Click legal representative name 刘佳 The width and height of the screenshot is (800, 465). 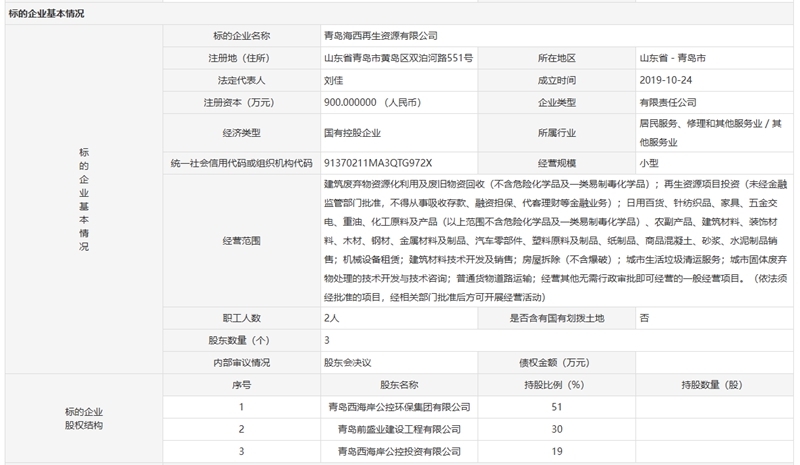pos(334,80)
